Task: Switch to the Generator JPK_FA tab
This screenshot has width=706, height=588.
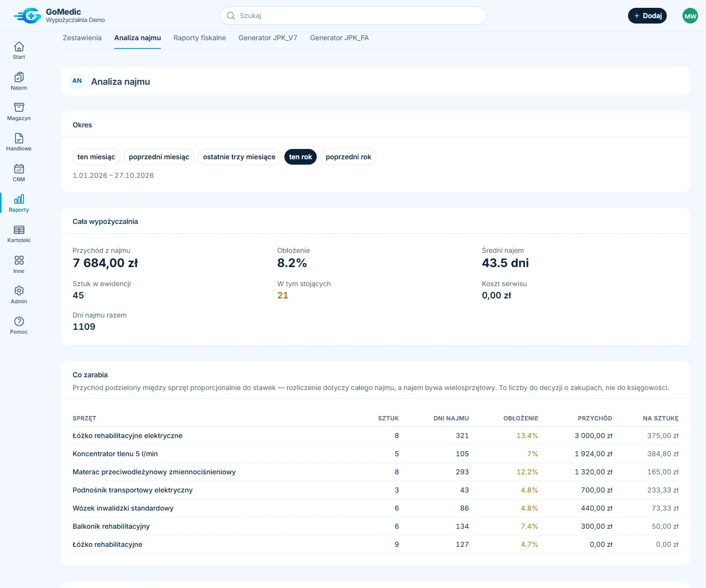Action: coord(339,38)
